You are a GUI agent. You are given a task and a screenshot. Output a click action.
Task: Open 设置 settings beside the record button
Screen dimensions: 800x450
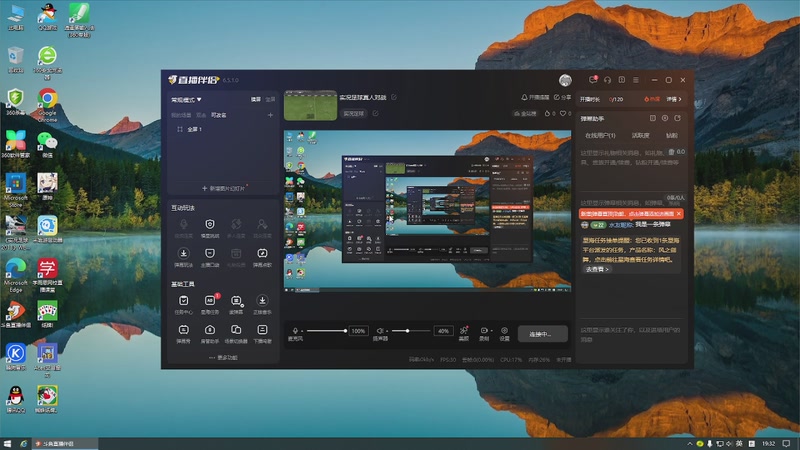coord(504,333)
